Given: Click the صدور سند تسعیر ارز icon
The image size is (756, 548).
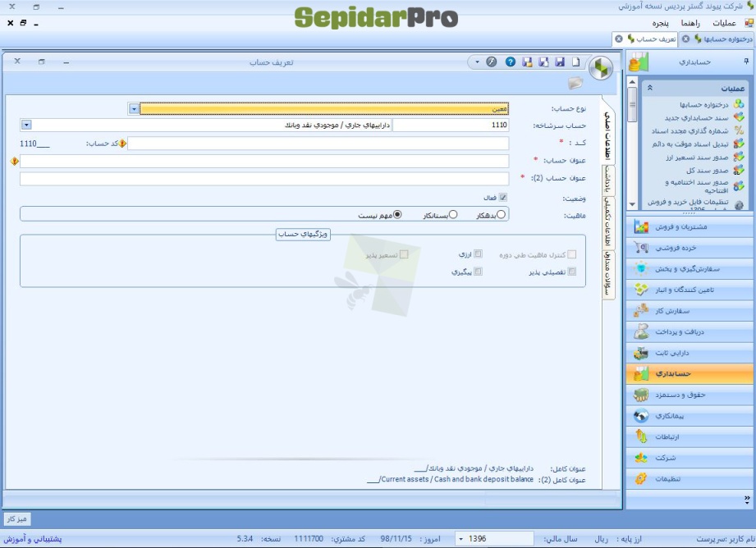Looking at the screenshot, I should click(x=738, y=157).
